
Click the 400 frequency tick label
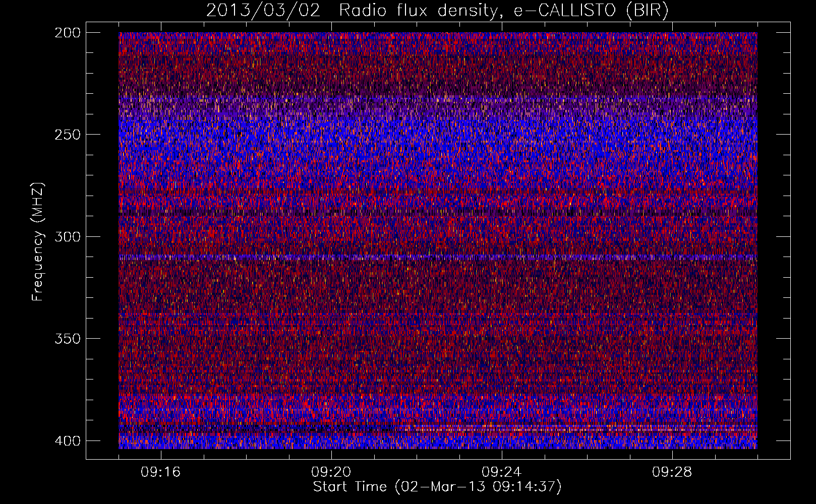(68, 441)
